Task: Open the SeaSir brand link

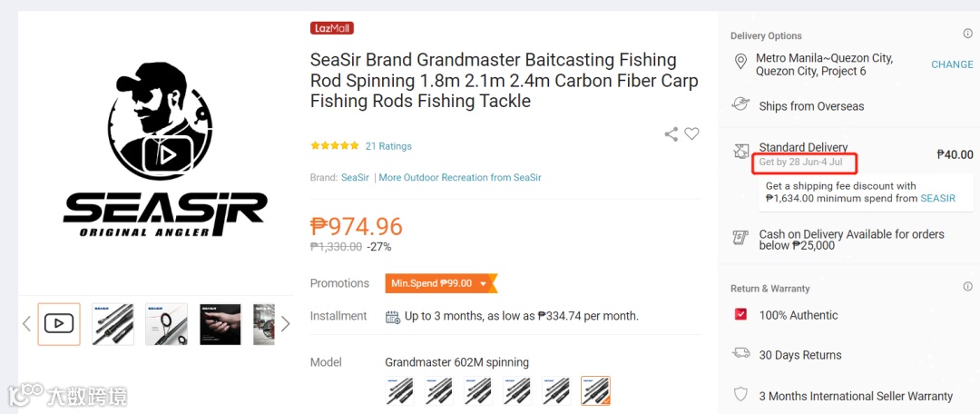Action: click(x=355, y=178)
